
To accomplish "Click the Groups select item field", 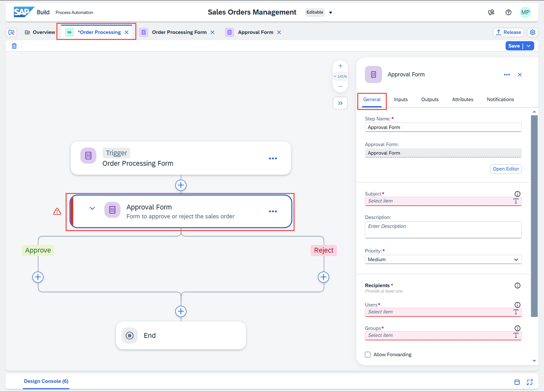I will (x=443, y=336).
